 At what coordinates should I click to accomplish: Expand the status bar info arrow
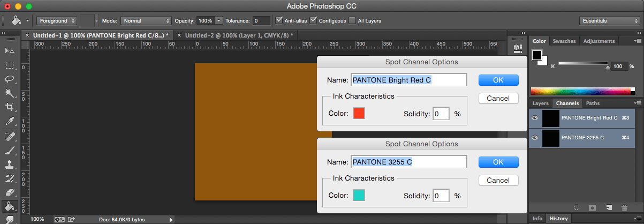click(171, 219)
